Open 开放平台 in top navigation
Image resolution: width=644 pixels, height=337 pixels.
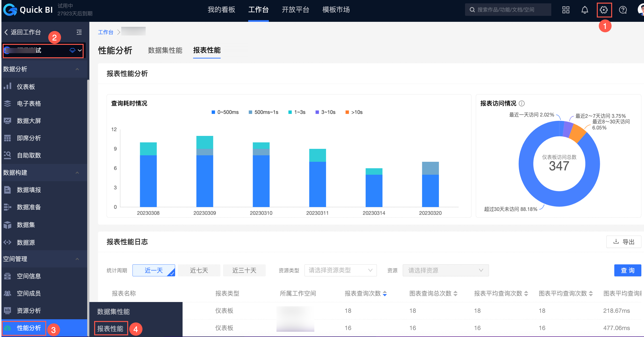(x=295, y=10)
